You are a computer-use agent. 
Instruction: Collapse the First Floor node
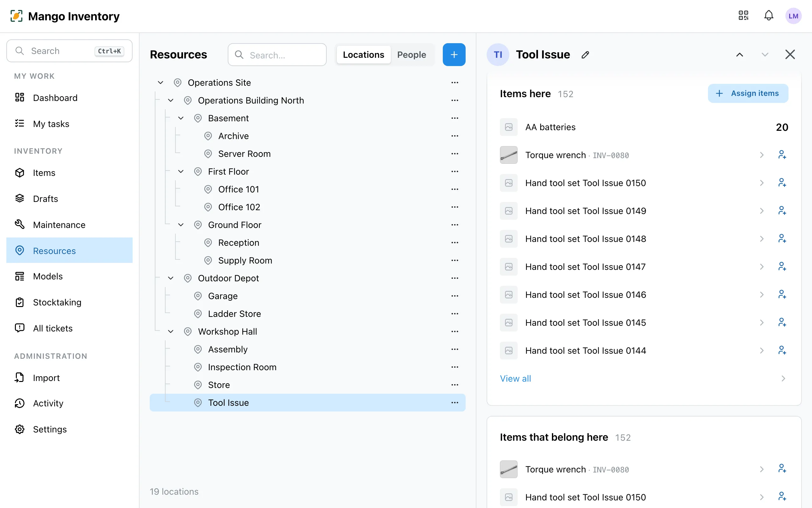180,172
